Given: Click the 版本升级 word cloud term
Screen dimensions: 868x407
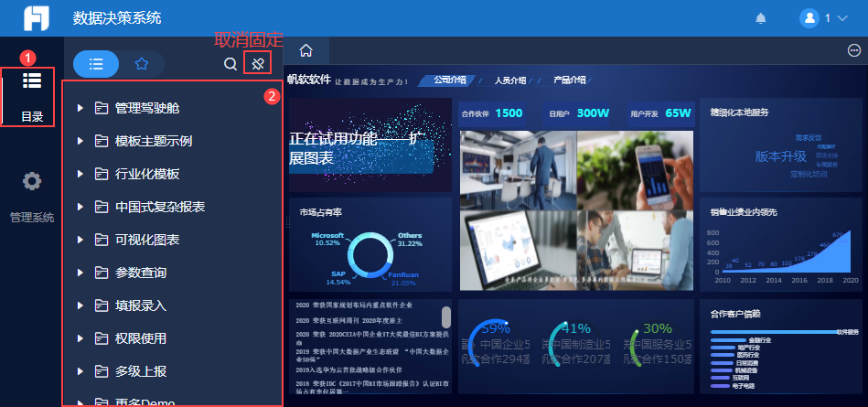Looking at the screenshot, I should coord(780,156).
